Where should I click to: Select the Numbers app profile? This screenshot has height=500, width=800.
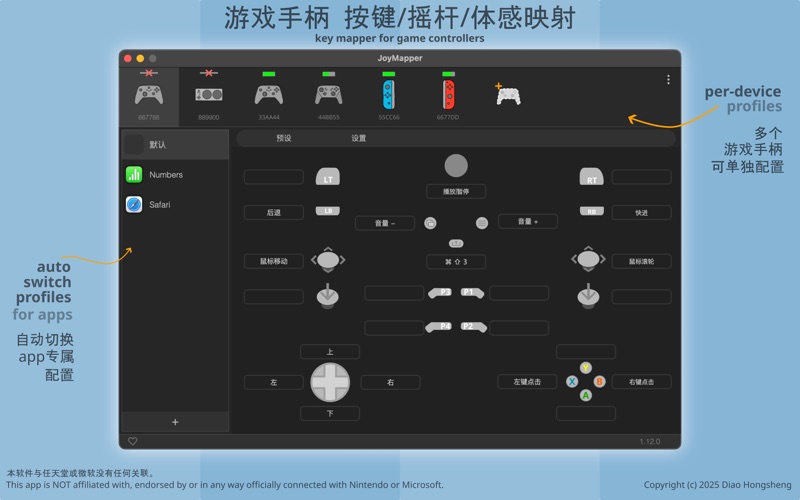(174, 174)
